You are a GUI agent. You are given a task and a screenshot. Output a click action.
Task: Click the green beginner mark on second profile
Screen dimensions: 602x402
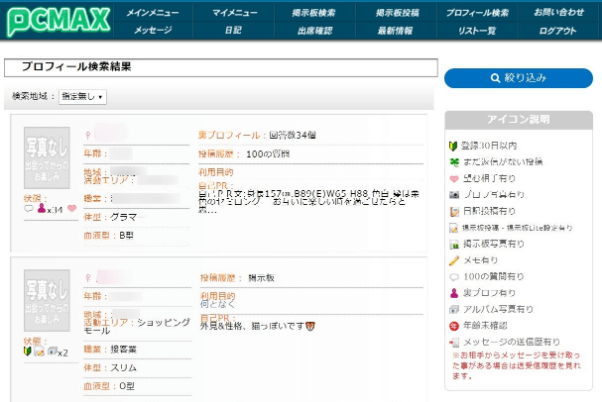pyautogui.click(x=28, y=352)
